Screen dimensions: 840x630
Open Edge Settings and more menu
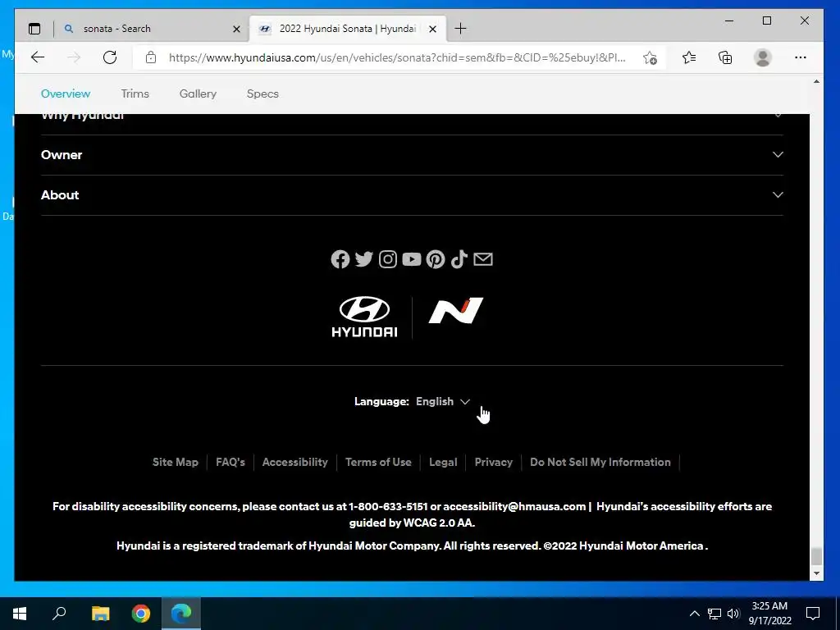click(x=801, y=57)
